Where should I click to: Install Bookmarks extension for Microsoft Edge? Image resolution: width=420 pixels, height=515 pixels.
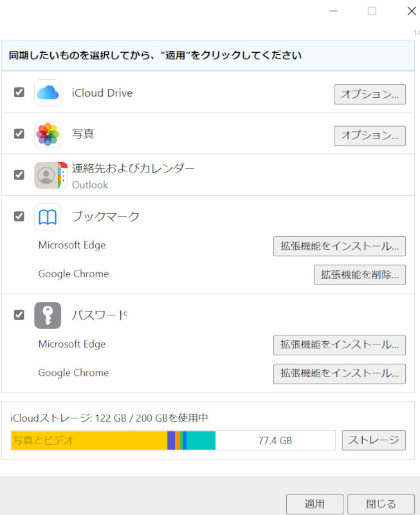[340, 246]
